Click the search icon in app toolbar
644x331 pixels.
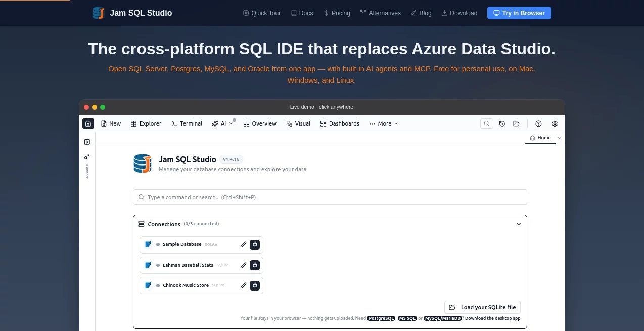[486, 123]
